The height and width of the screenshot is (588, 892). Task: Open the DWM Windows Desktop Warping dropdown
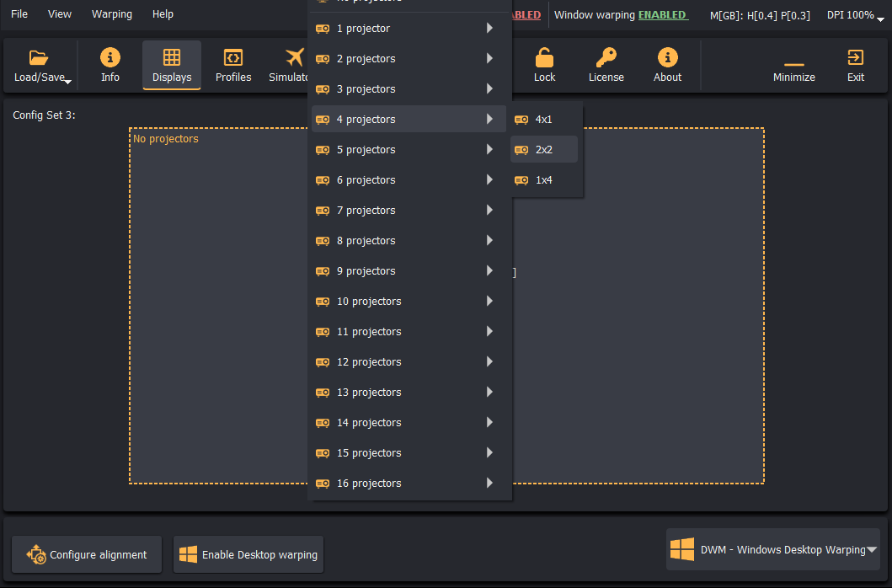coord(773,550)
